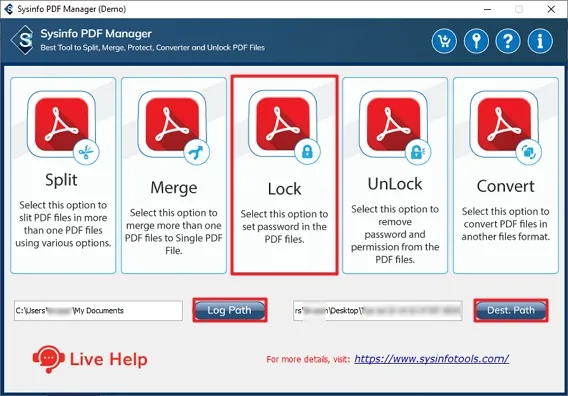This screenshot has width=568, height=396.
Task: Open the key activation icon
Action: [x=476, y=41]
